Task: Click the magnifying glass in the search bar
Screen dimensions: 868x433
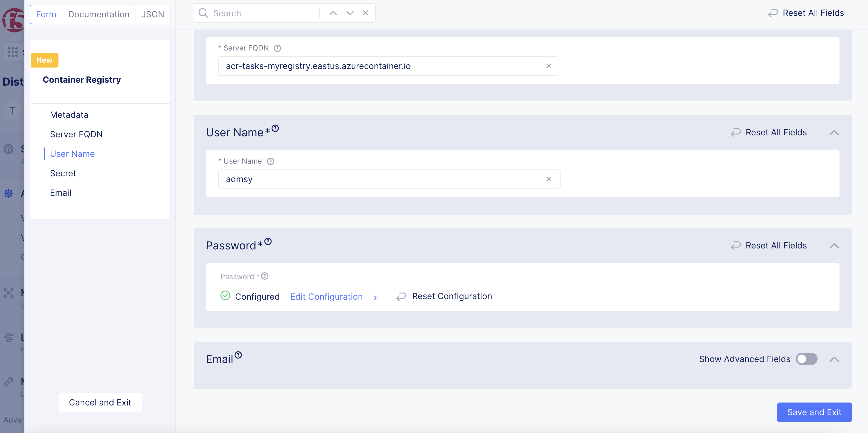Action: [x=203, y=13]
